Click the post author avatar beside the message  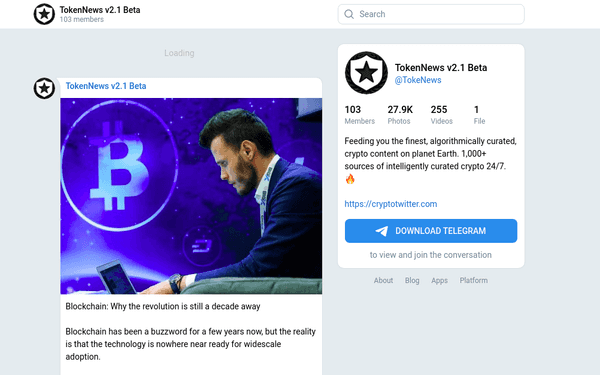pos(44,88)
